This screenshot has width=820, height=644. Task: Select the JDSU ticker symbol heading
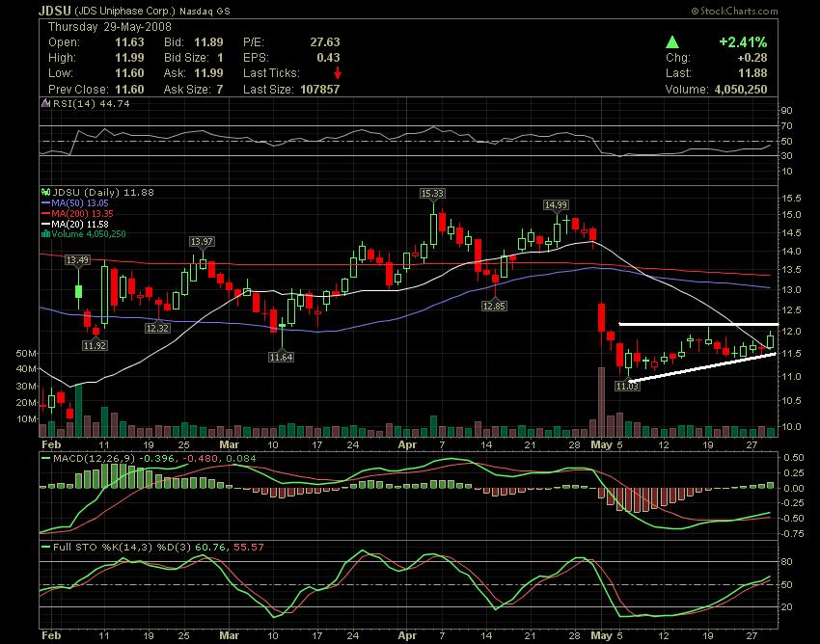(55, 11)
